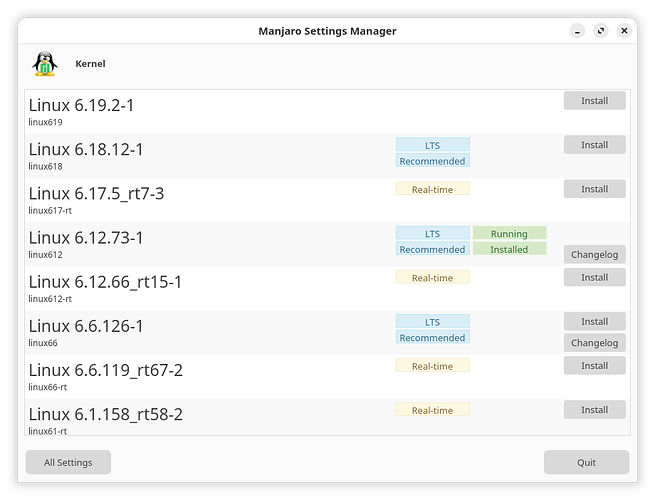Open Changelog for Linux 6.6.126-1
Image resolution: width=655 pixels, height=500 pixels.
[594, 343]
